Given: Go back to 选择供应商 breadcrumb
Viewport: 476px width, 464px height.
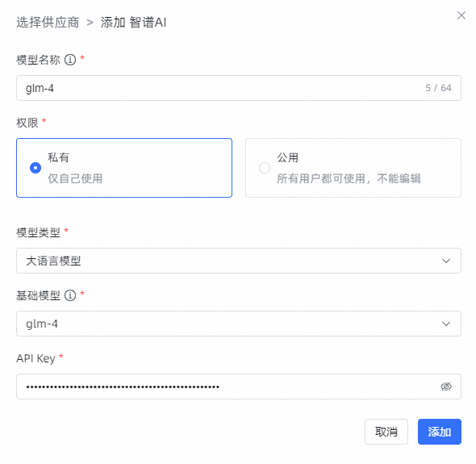Looking at the screenshot, I should pos(48,23).
